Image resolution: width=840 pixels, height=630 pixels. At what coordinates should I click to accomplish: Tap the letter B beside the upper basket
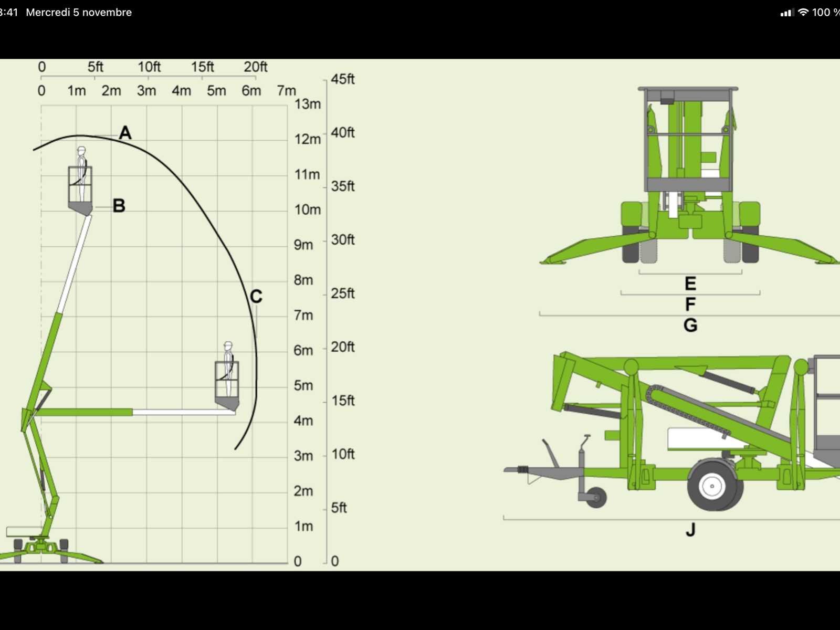click(x=119, y=206)
